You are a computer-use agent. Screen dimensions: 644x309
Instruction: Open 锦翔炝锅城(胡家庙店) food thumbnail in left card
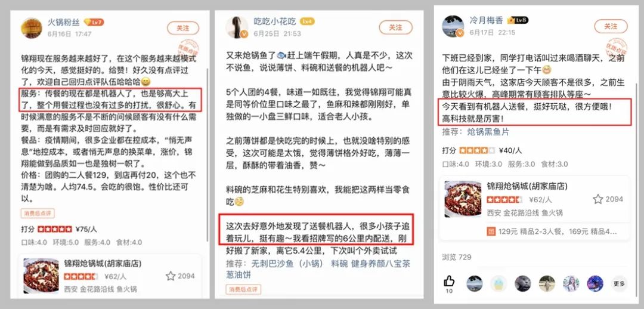click(41, 276)
